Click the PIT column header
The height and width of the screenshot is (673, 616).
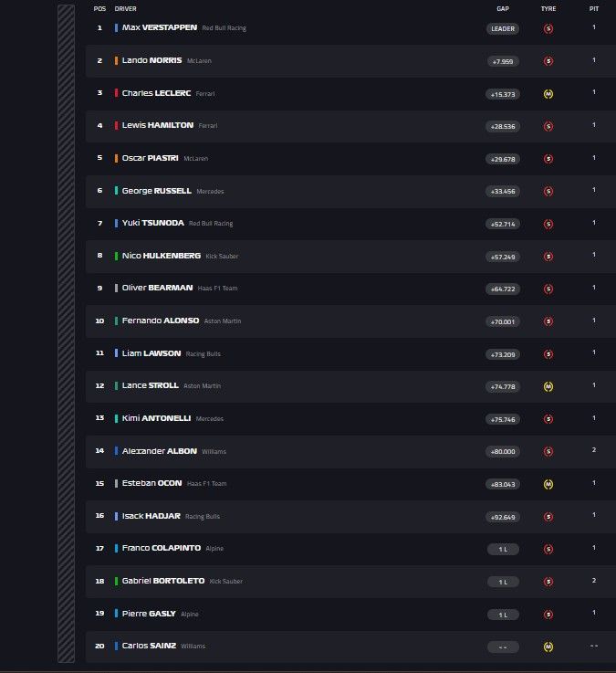594,8
